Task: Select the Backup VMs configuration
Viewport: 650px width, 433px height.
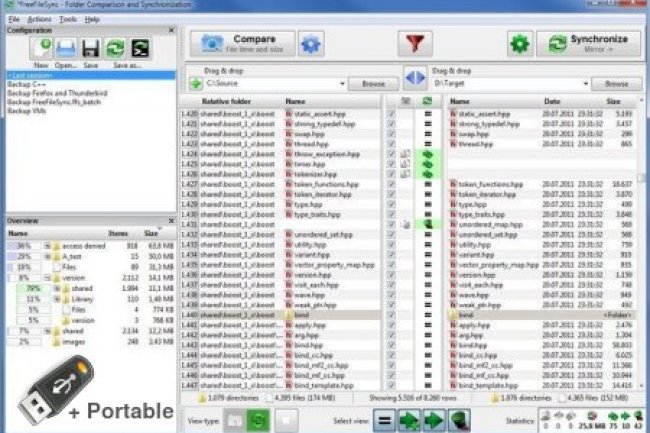Action: [x=91, y=111]
